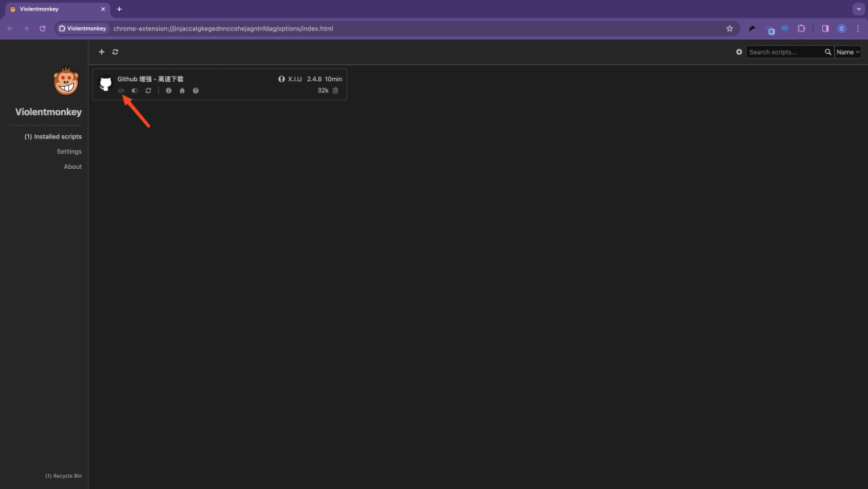868x489 pixels.
Task: Click the address bar URL
Action: tap(223, 29)
